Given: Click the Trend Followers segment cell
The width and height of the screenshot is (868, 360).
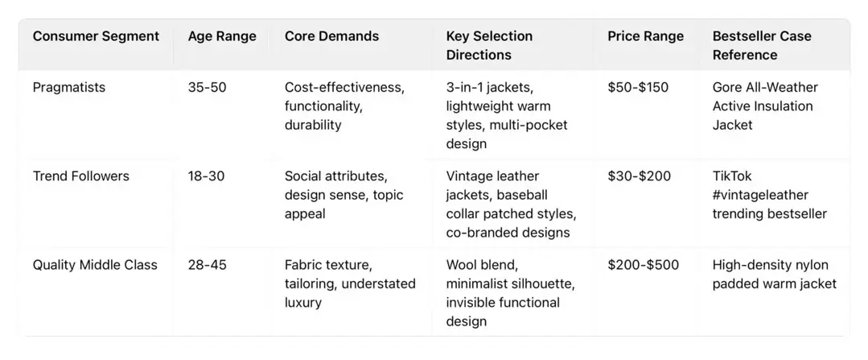Looking at the screenshot, I should click(x=80, y=176).
